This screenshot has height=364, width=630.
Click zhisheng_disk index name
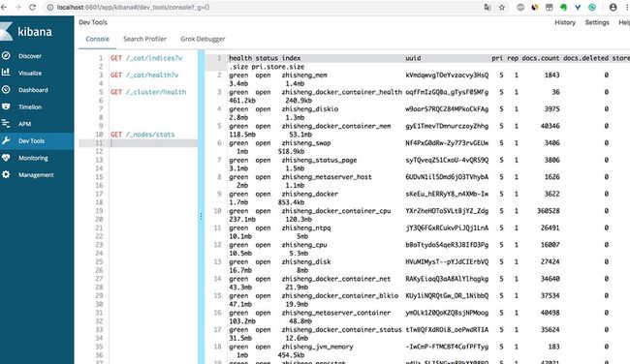coord(306,261)
